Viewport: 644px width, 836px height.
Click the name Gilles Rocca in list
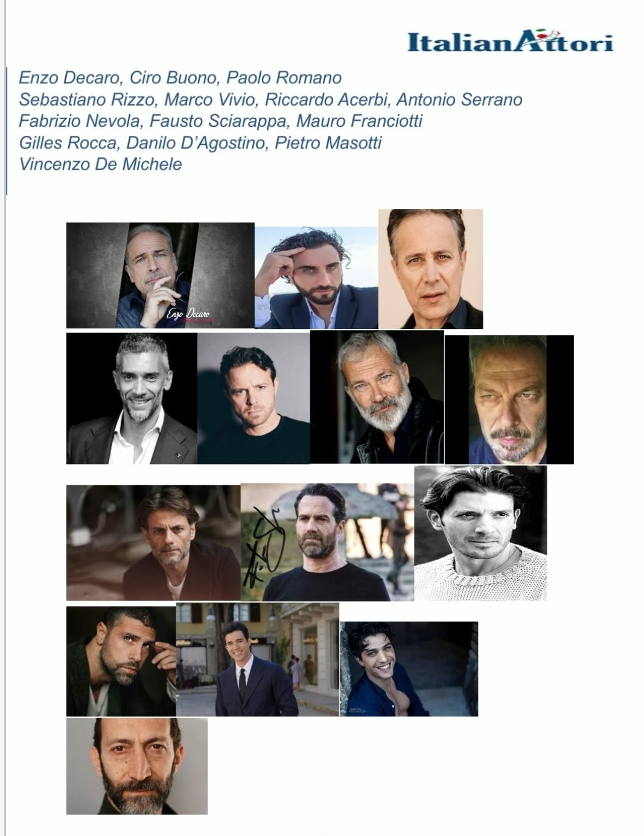pos(68,142)
